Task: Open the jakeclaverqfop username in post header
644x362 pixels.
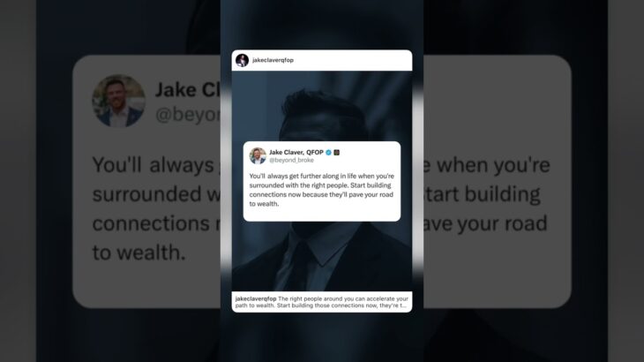Action: point(273,60)
